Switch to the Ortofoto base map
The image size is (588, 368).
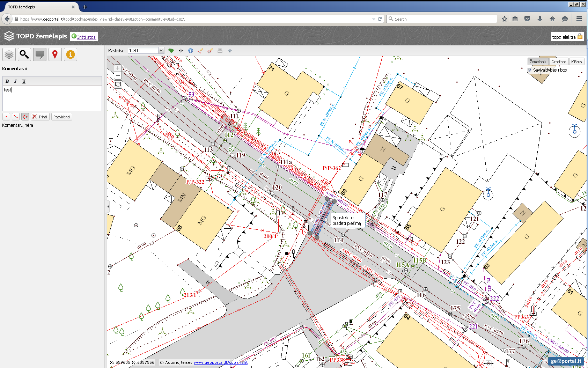(x=558, y=62)
